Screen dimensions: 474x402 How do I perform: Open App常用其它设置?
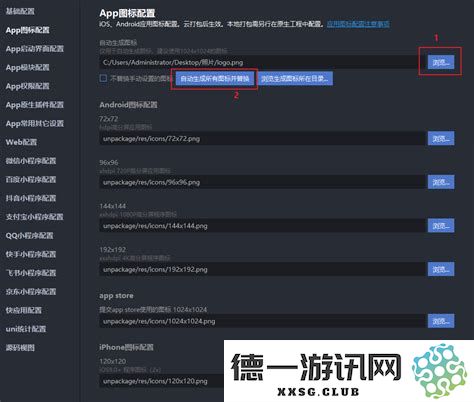pos(35,123)
